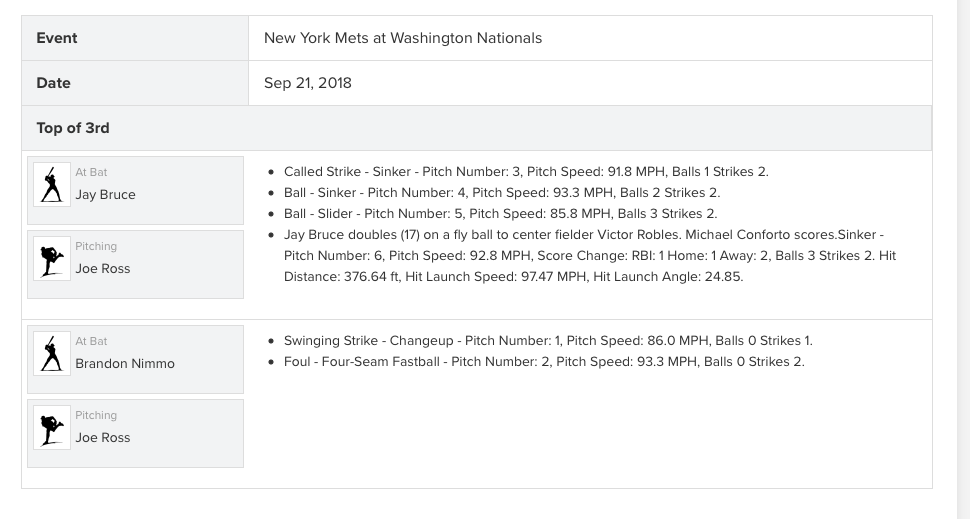
Task: Click the batter silhouette icon beside Jay Bruce
Action: pos(52,185)
